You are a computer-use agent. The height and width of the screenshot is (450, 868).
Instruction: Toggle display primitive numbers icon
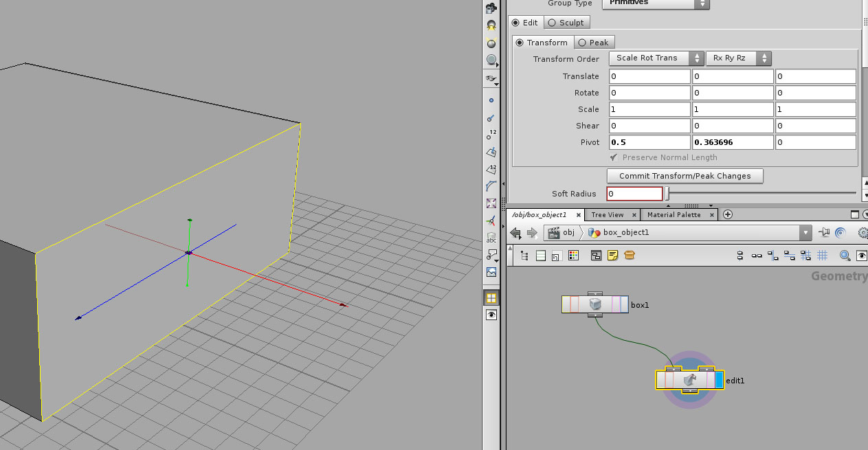491,169
